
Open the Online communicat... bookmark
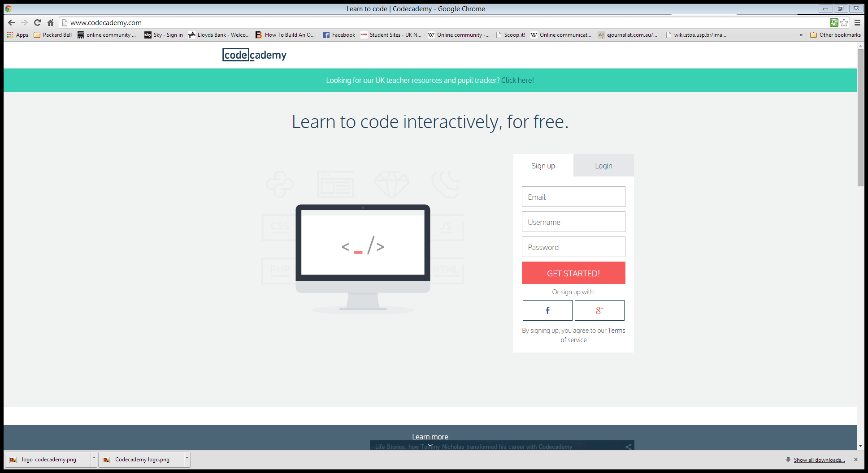(561, 35)
